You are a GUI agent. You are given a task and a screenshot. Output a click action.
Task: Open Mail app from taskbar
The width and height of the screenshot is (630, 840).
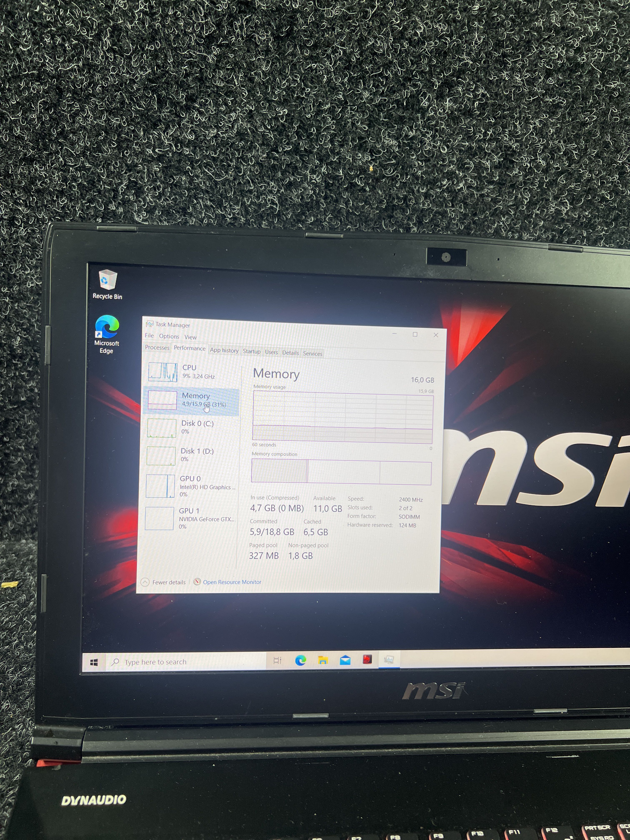[345, 660]
